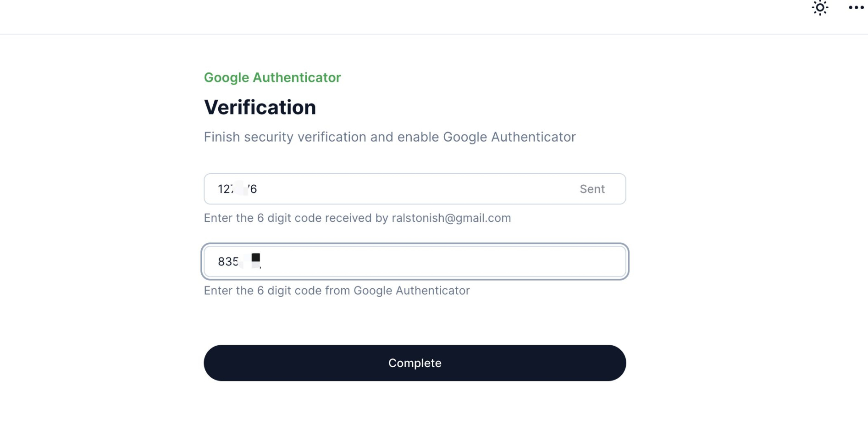Click the Verification heading
This screenshot has width=868, height=424.
[260, 107]
